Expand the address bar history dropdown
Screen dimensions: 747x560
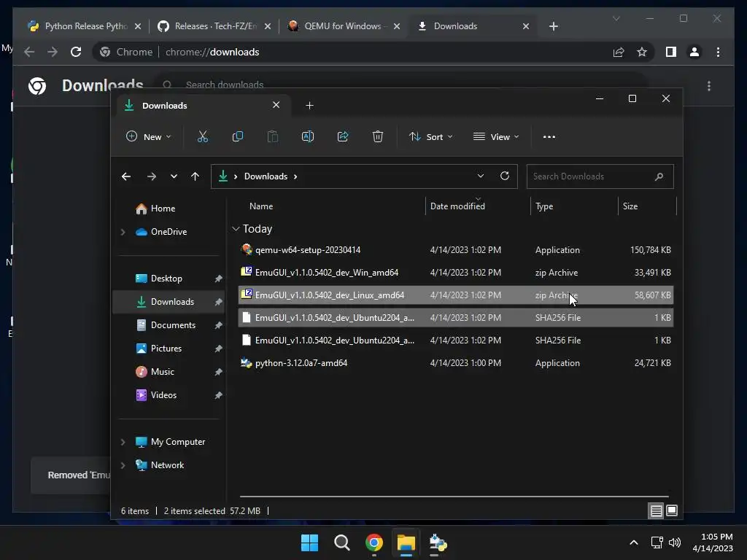point(480,176)
